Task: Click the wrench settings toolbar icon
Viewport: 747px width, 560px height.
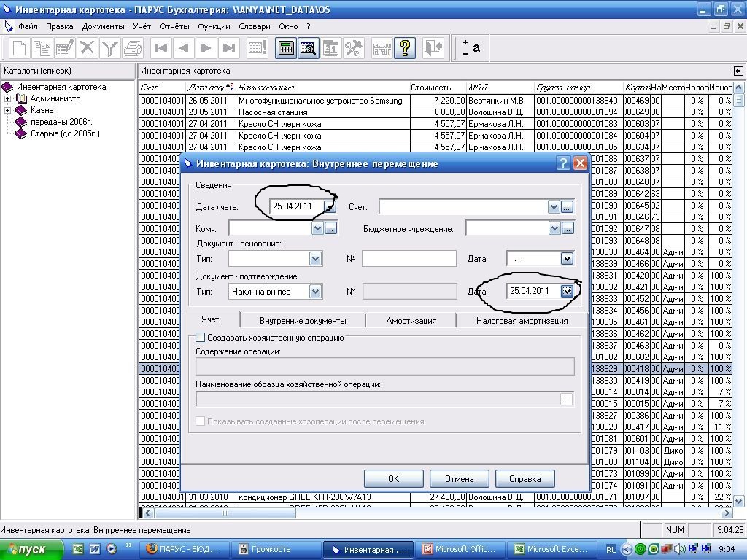Action: tap(353, 49)
